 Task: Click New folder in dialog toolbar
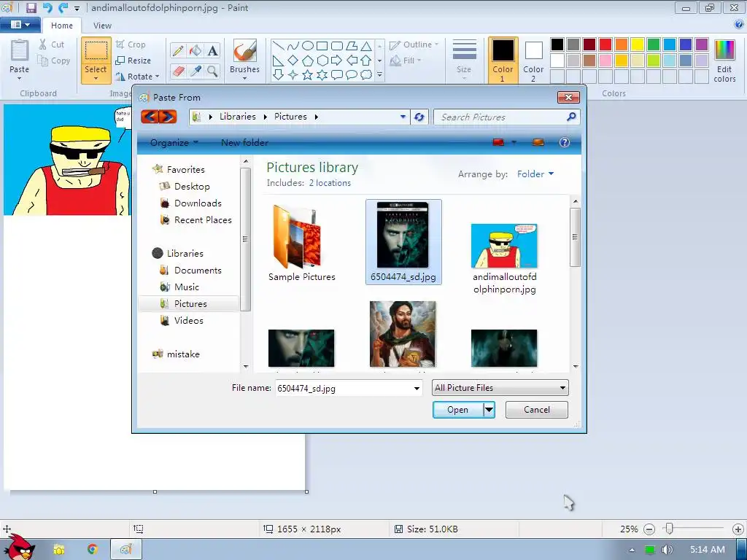pyautogui.click(x=244, y=142)
